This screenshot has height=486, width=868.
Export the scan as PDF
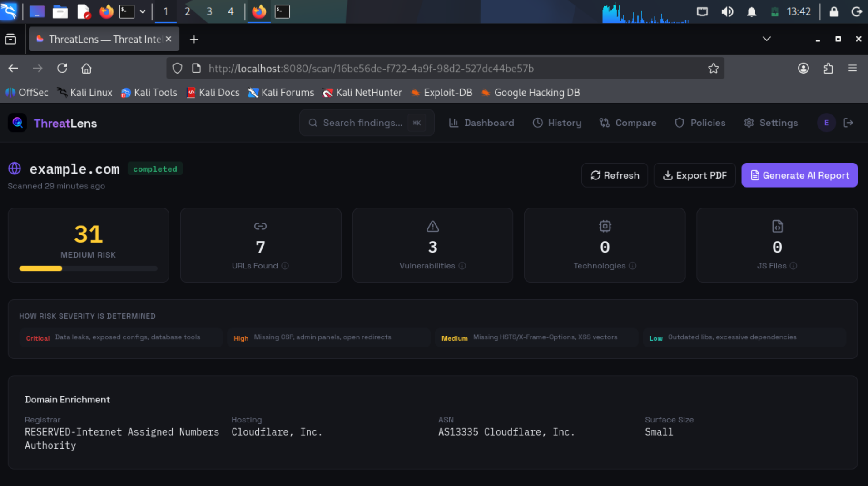click(x=694, y=175)
